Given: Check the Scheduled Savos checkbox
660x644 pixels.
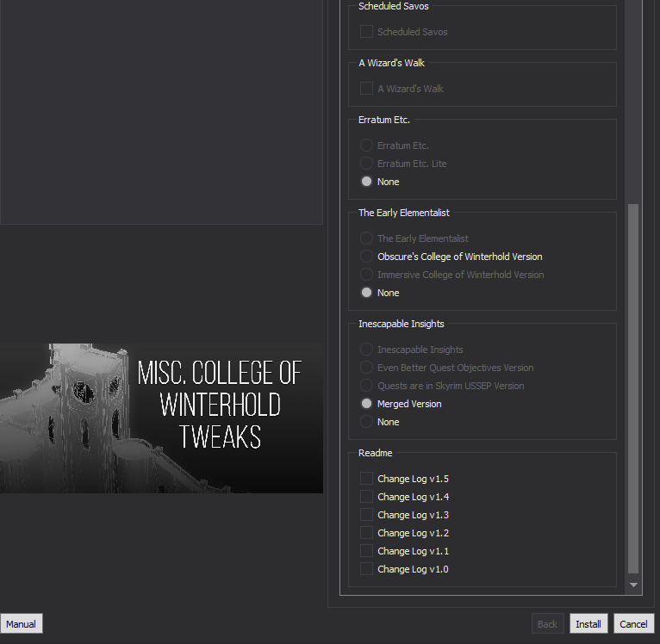Looking at the screenshot, I should pos(366,32).
